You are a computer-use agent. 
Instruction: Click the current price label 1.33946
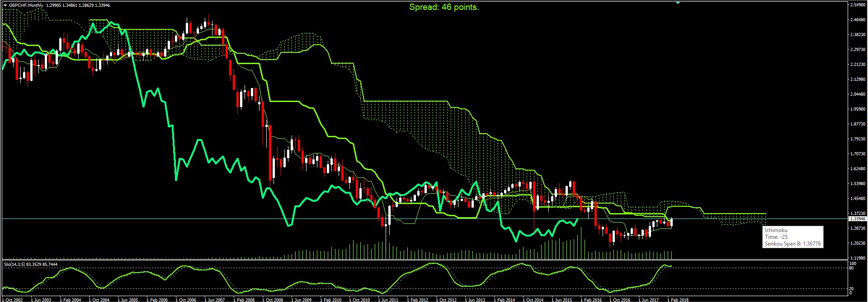coord(858,219)
